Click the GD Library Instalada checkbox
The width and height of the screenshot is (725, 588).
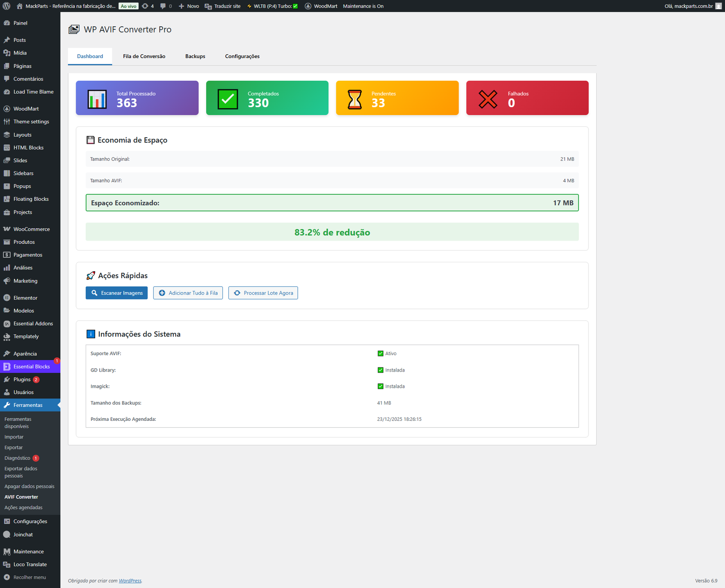click(380, 370)
